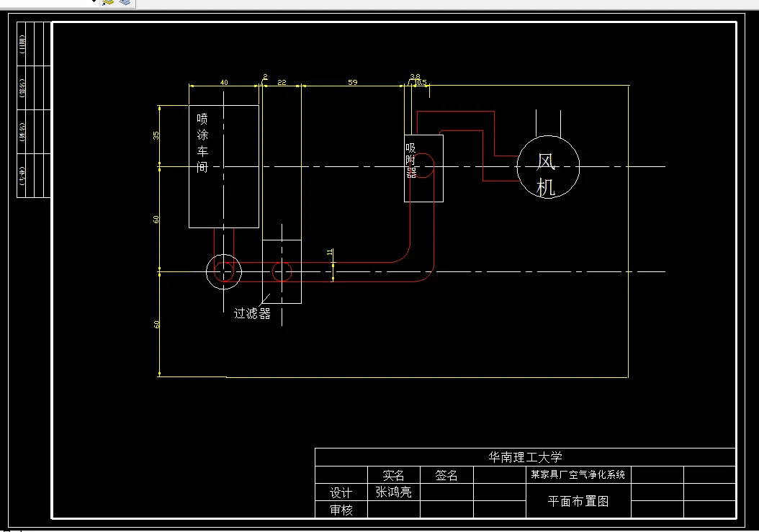Click the yellow layer-stack icon with arrow
759x532 pixels.
tap(108, 2)
